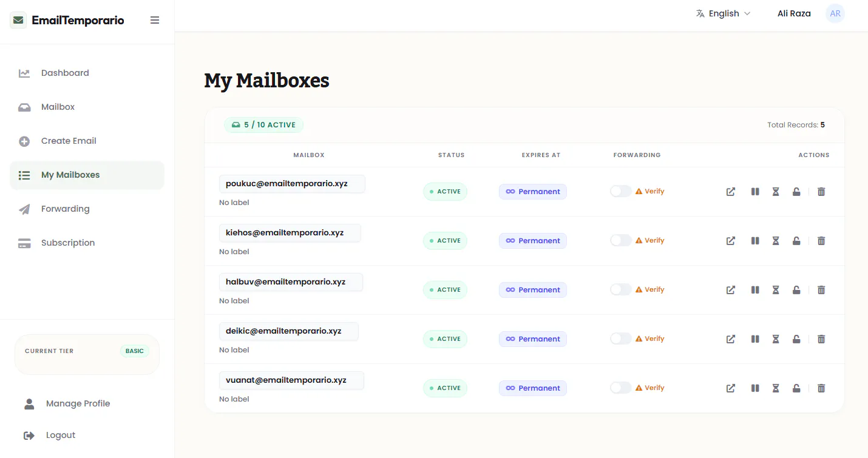Open the English language dropdown

(724, 13)
